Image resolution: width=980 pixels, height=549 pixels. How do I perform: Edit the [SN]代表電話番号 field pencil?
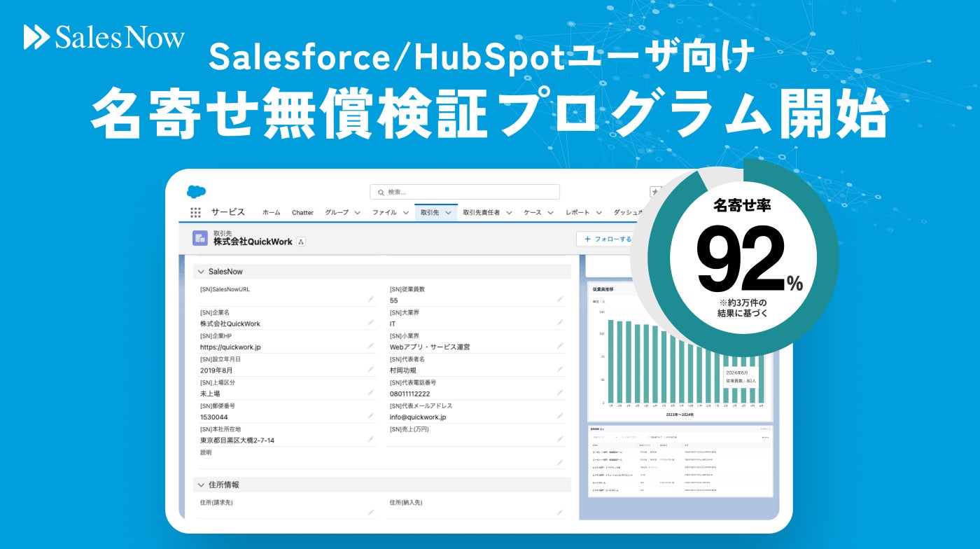(560, 393)
